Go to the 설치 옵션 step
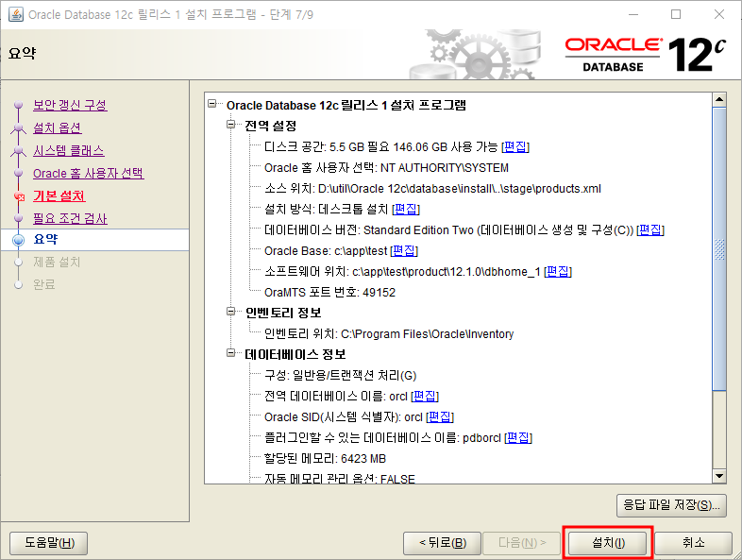The height and width of the screenshot is (560, 742). click(x=58, y=127)
